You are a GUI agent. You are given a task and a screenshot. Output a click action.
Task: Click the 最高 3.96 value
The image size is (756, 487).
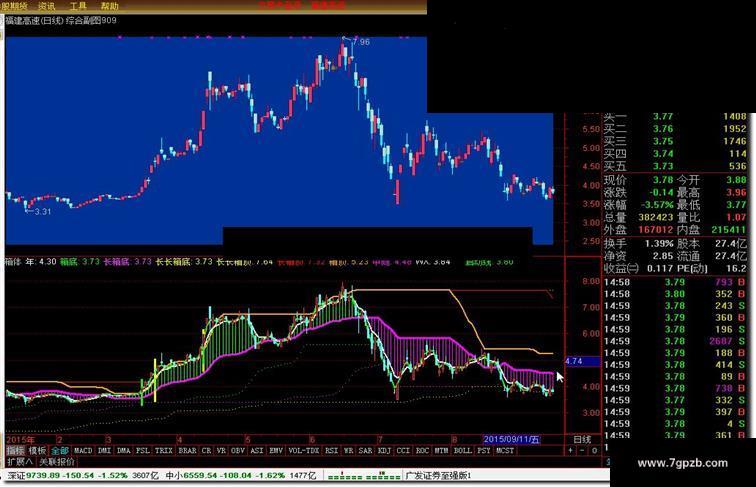[x=736, y=192]
